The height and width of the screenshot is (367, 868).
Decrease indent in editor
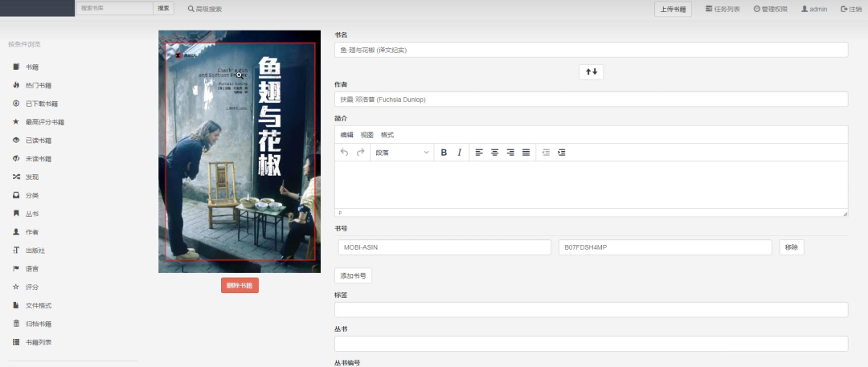[x=546, y=153]
